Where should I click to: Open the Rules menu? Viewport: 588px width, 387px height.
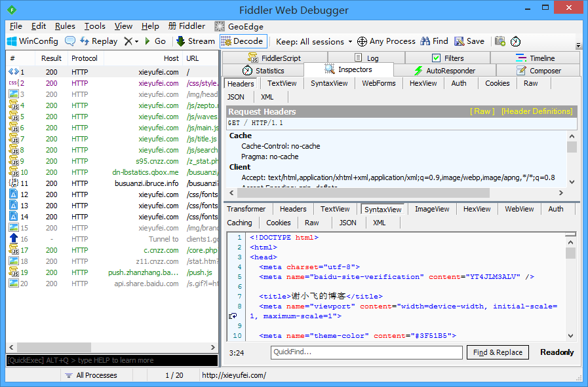(x=65, y=26)
